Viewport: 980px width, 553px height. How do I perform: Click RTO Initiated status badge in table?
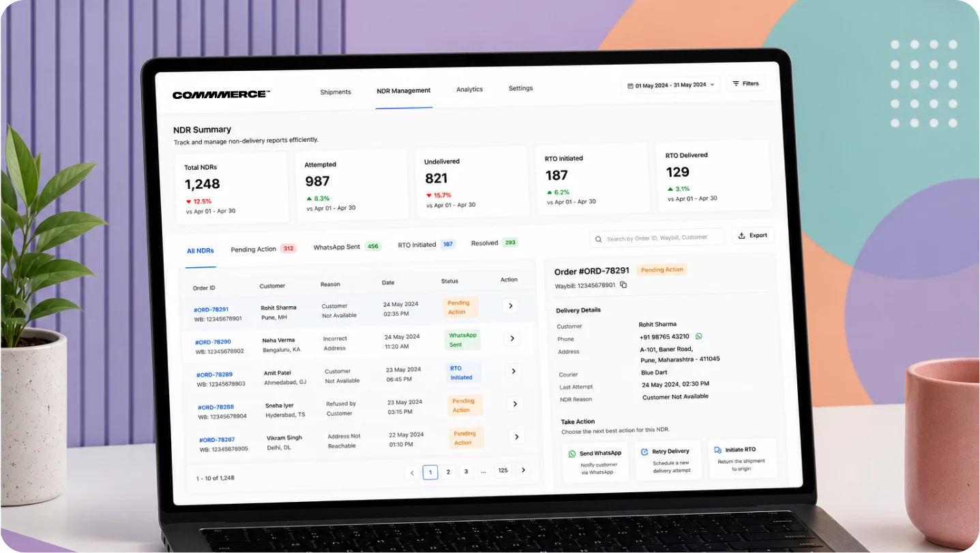[x=463, y=372]
